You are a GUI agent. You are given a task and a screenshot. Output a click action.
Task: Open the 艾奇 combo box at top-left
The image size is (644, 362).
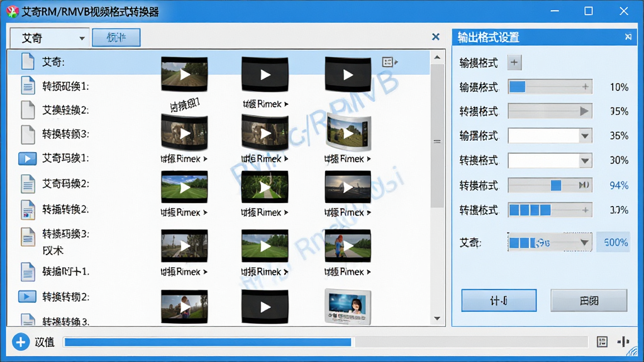49,38
